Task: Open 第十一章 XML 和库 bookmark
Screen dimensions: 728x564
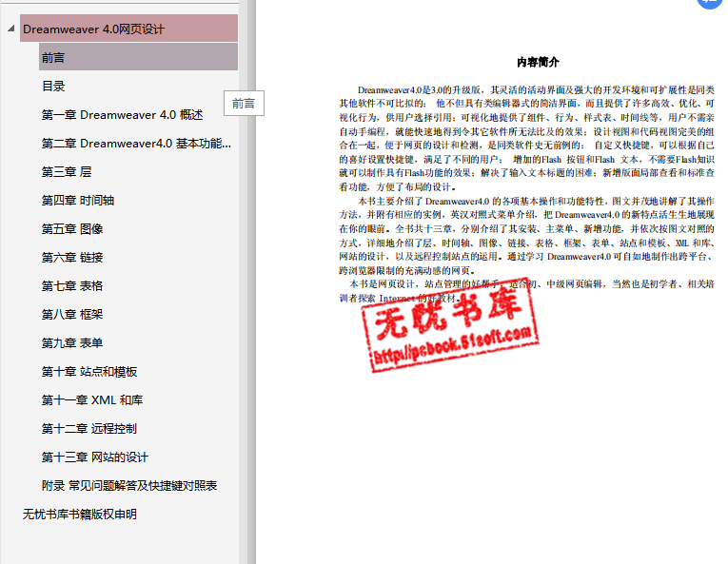Action: [x=92, y=400]
